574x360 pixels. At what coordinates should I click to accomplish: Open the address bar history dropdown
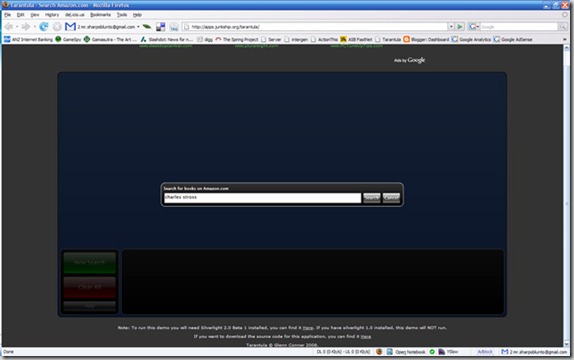[451, 26]
